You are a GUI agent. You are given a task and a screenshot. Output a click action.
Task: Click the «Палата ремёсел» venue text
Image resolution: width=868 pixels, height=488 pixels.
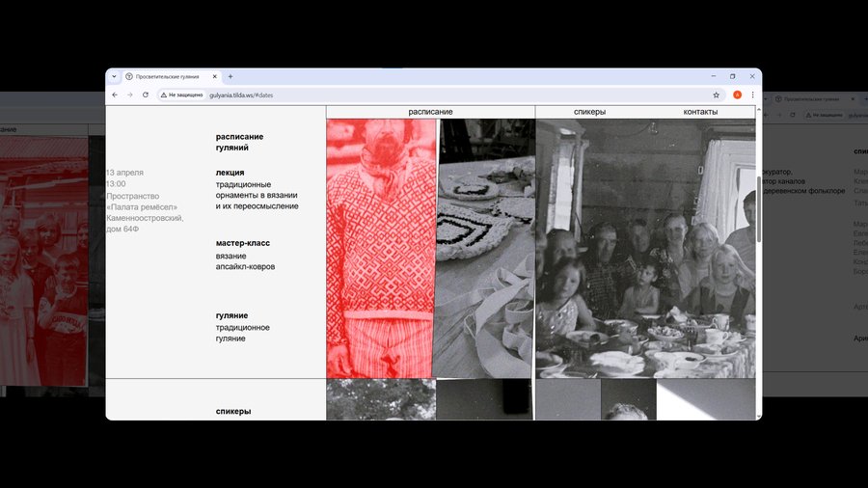142,207
